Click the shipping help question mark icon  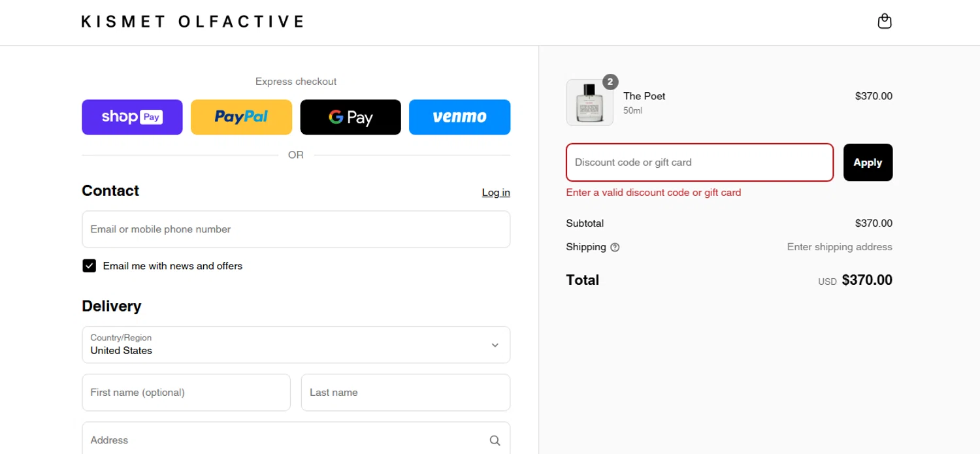[x=615, y=248]
